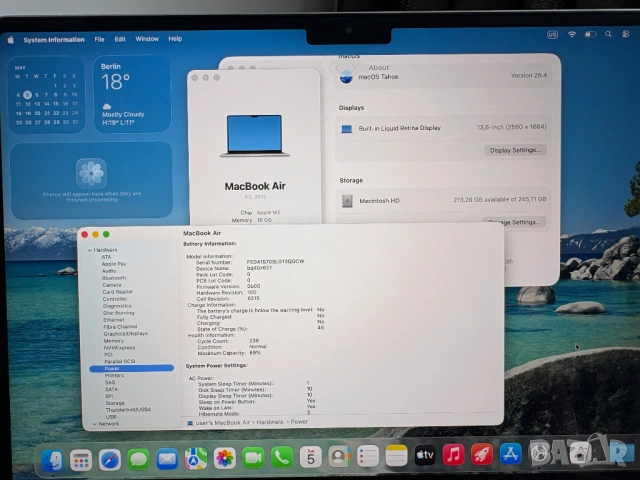Viewport: 640px width, 480px height.
Task: Select SATA in the Hardware list
Action: 111,389
